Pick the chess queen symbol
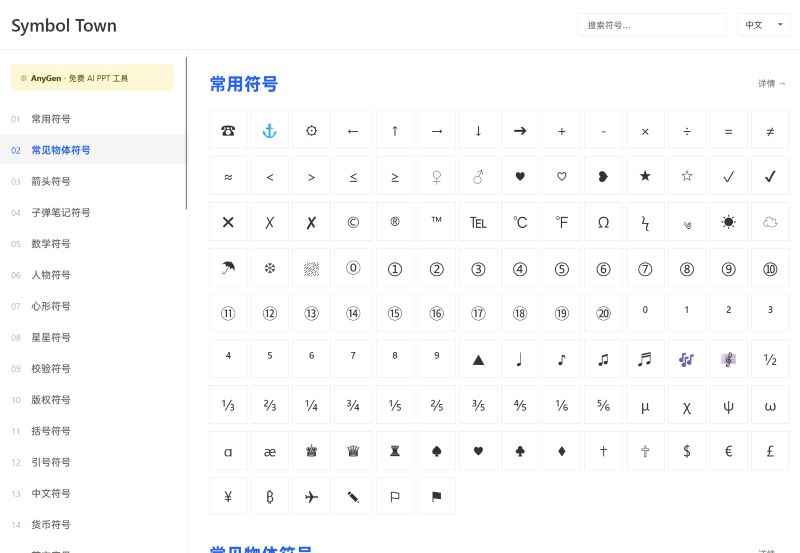Viewport: 800px width, 553px height. [353, 451]
